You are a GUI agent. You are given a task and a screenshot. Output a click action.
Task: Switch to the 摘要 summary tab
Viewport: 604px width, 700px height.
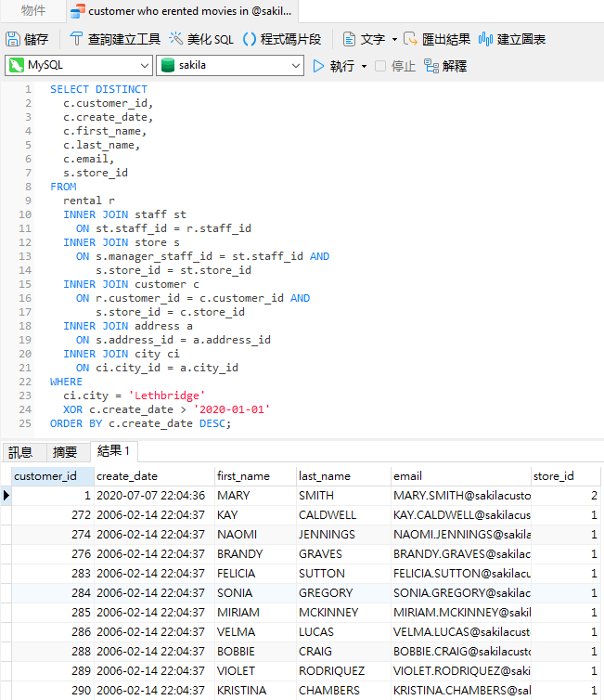click(65, 452)
